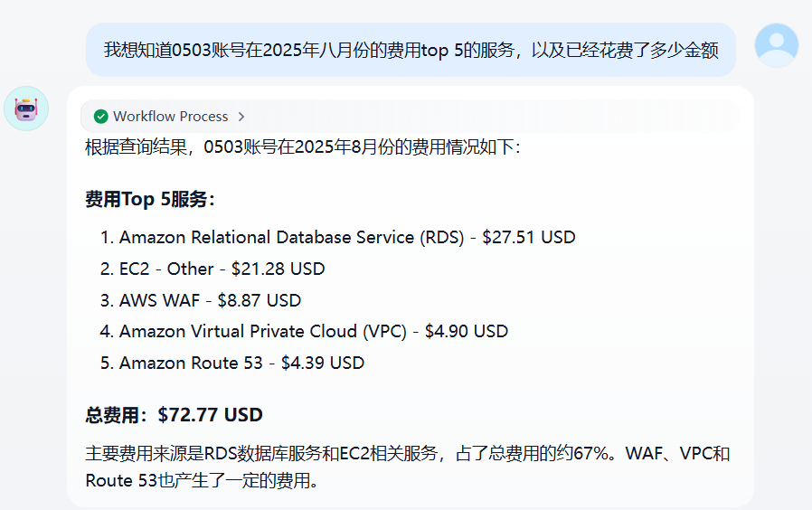Viewport: 812px width, 510px height.
Task: Click the 根据查询结果 intro sentence
Action: pyautogui.click(x=302, y=147)
